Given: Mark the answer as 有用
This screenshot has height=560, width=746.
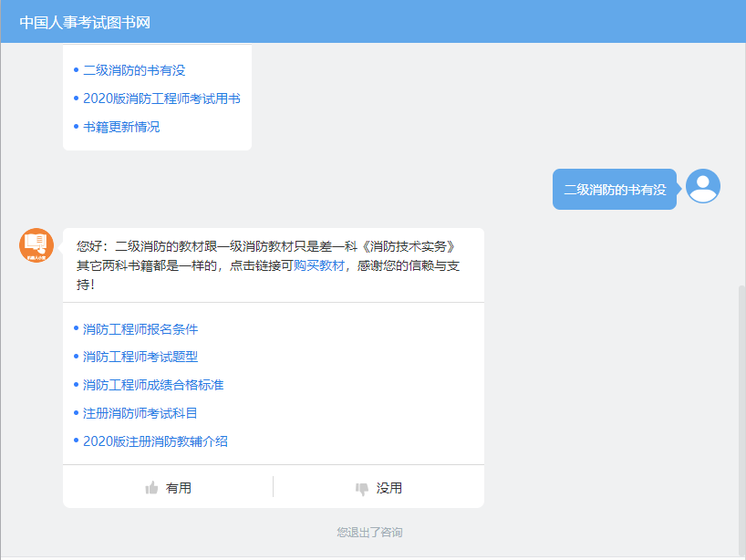Looking at the screenshot, I should tap(168, 488).
